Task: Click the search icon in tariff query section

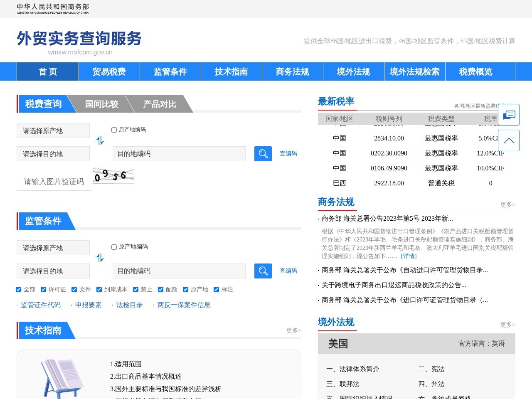Action: [263, 154]
